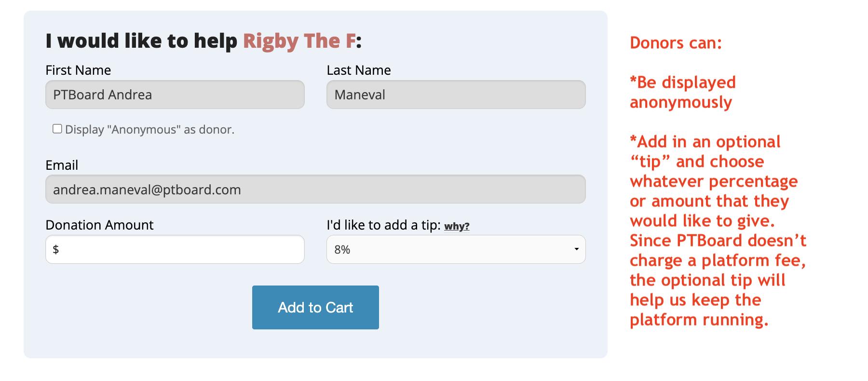Click the "I'd like to add a tip" label

383,225
